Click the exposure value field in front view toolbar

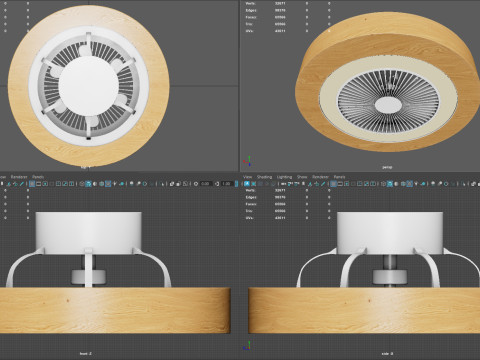[206, 184]
